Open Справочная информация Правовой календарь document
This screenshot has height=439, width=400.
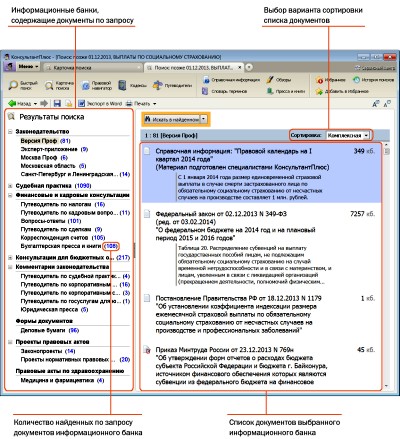[261, 173]
